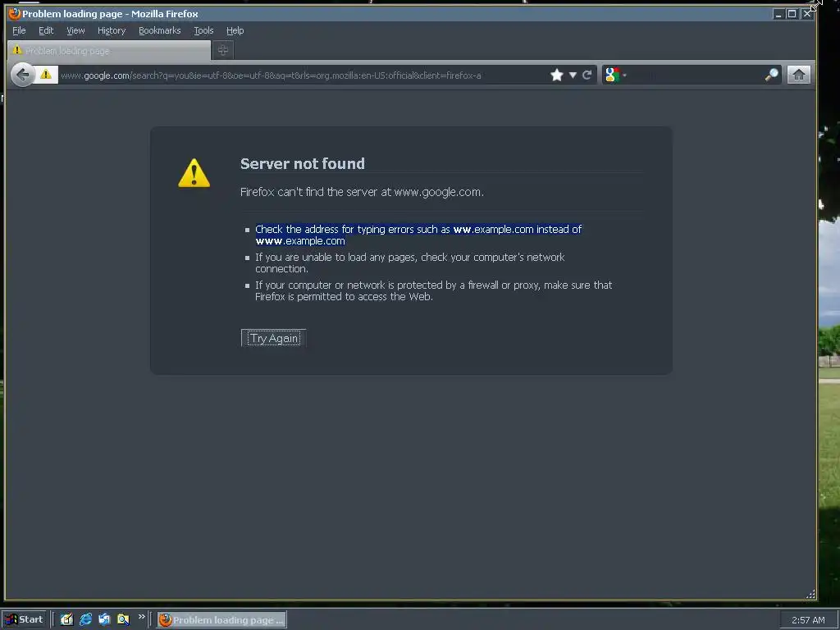
Task: Click the Firefox taskbar button
Action: [221, 620]
